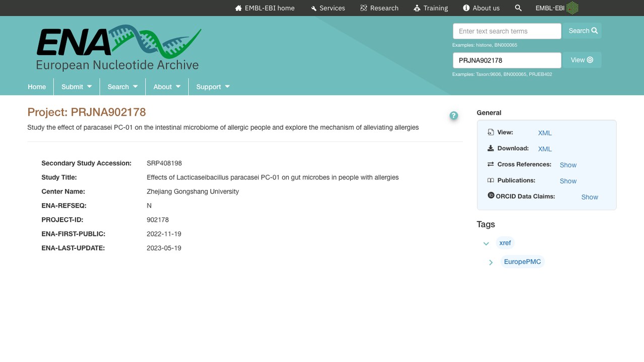Click the ORCID iD icon

pyautogui.click(x=491, y=196)
